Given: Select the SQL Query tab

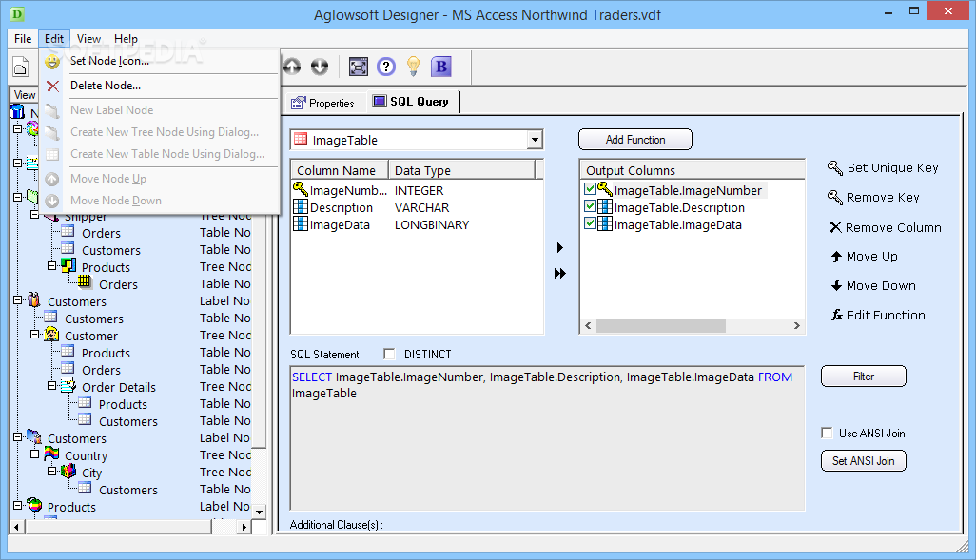Looking at the screenshot, I should 411,102.
